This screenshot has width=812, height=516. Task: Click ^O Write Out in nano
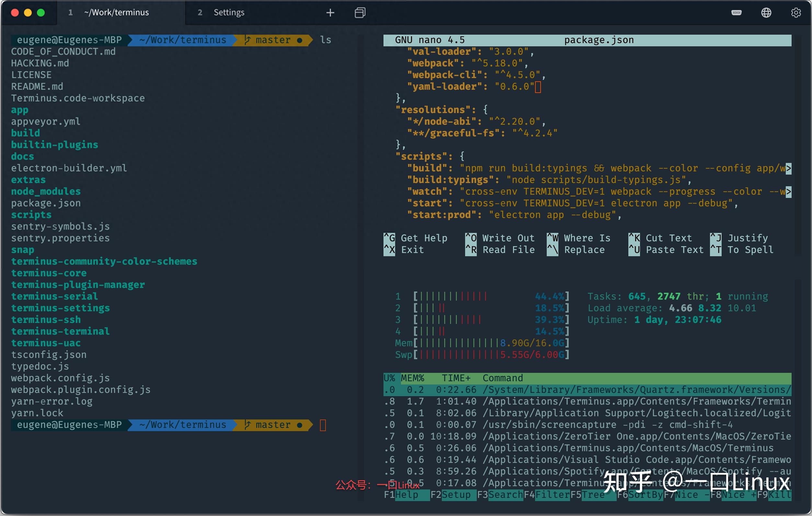500,238
